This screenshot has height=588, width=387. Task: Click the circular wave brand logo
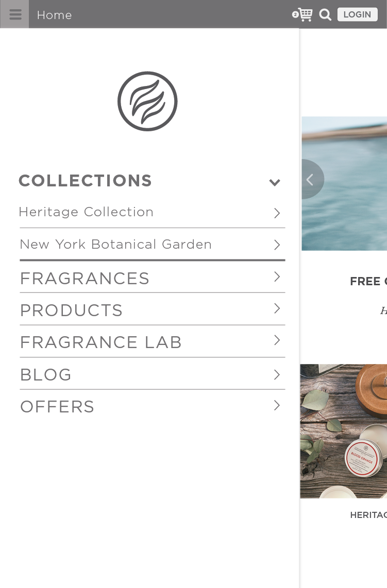pos(147,101)
